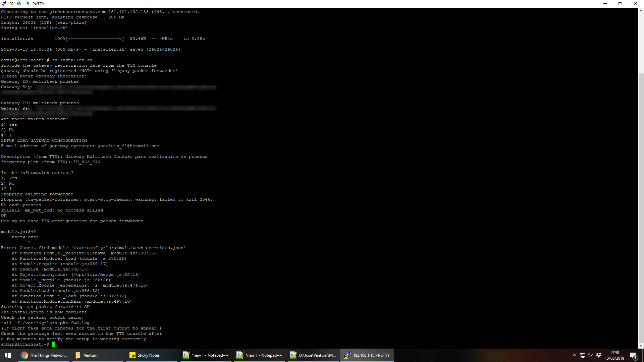
Task: Click "(It might take some minutes" line
Action: coord(82,328)
